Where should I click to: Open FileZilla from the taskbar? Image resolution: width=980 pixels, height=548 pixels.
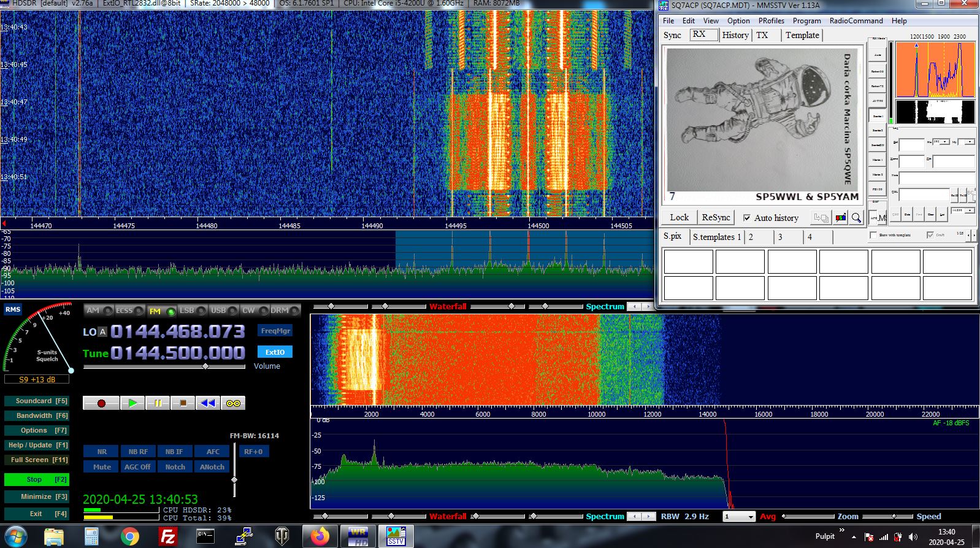coord(167,536)
